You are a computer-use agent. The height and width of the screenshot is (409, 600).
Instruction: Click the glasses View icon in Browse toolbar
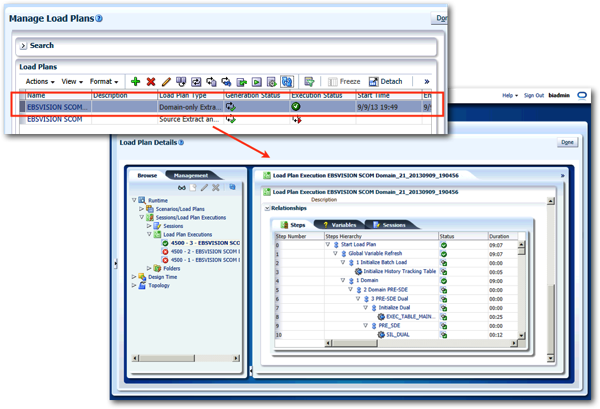click(x=181, y=187)
